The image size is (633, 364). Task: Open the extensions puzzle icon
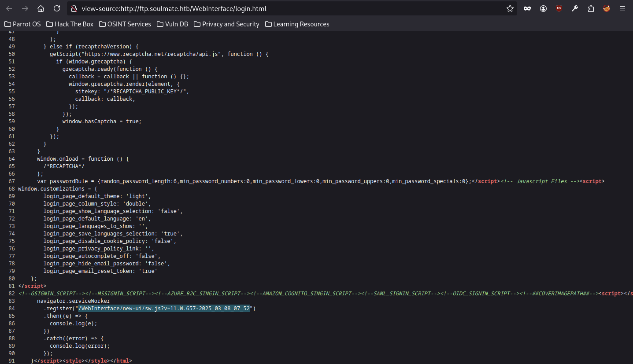591,8
